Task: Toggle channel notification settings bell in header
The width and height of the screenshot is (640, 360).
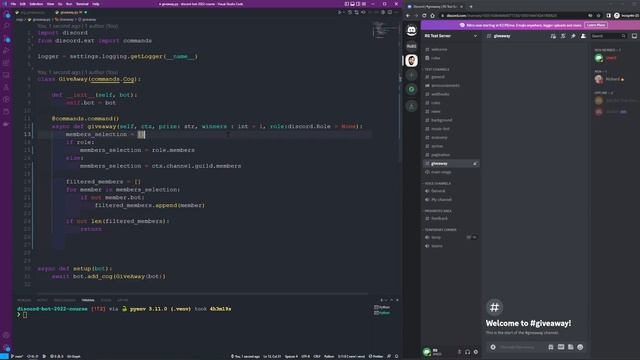Action: [x=563, y=36]
